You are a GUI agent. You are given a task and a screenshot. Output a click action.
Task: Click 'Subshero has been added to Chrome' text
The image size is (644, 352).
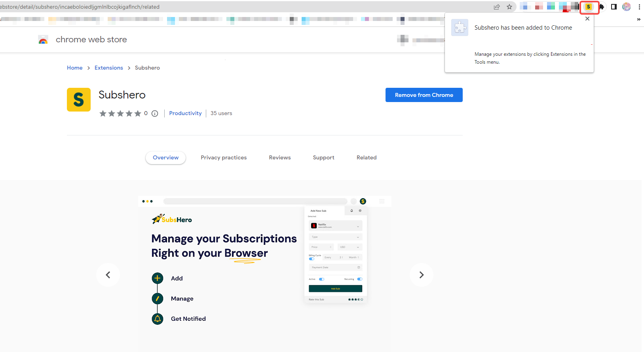523,28
